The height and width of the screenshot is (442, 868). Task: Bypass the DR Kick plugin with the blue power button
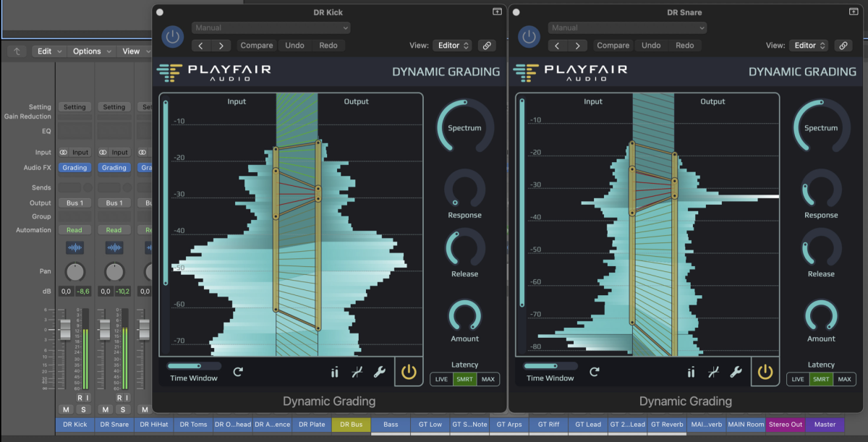click(x=172, y=37)
